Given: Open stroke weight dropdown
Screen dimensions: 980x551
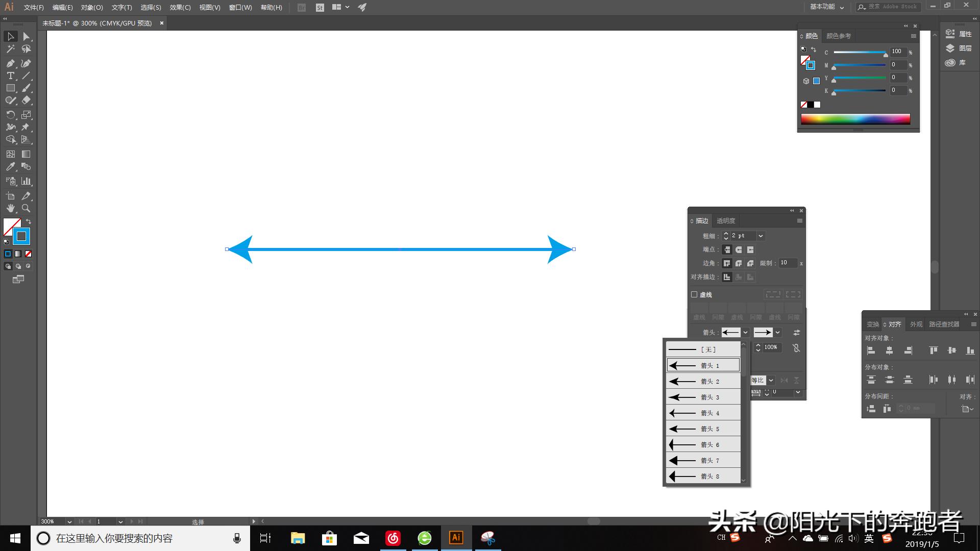Looking at the screenshot, I should pyautogui.click(x=761, y=236).
